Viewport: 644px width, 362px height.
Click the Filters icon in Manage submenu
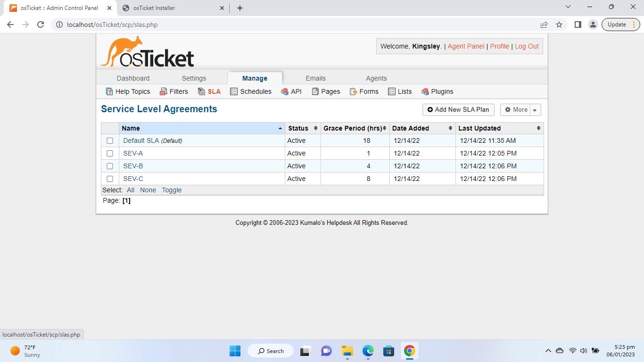tap(164, 91)
